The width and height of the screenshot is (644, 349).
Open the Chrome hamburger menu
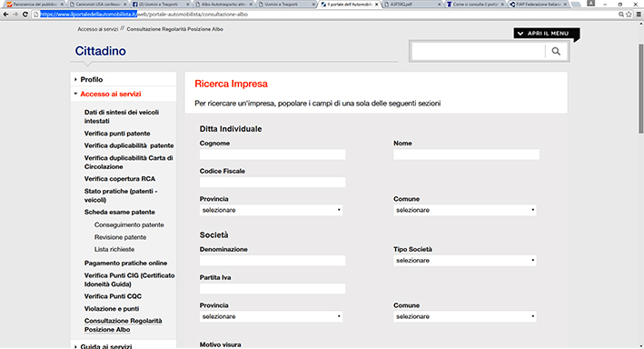(x=639, y=14)
